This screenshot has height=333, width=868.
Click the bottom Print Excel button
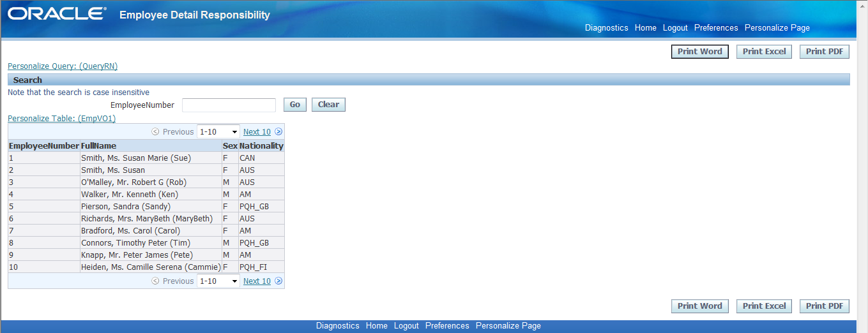point(765,306)
